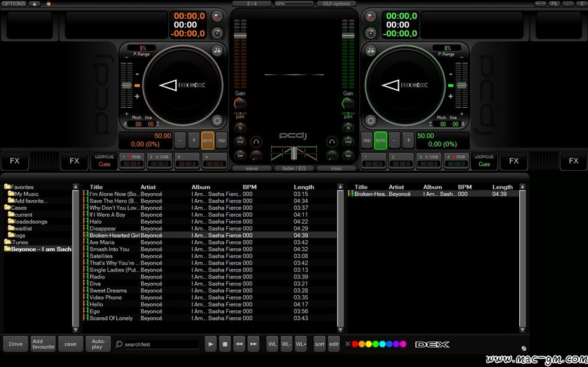
Task: Click the left deck play button beside timer
Action: point(217,16)
